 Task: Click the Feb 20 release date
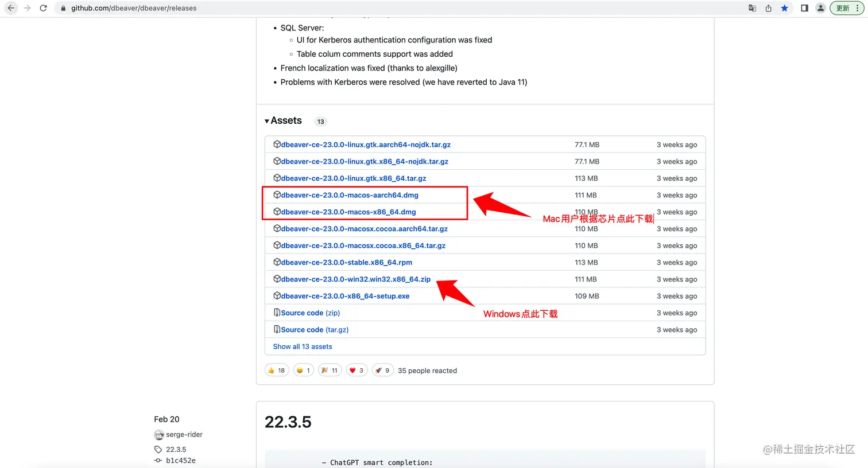pyautogui.click(x=166, y=419)
